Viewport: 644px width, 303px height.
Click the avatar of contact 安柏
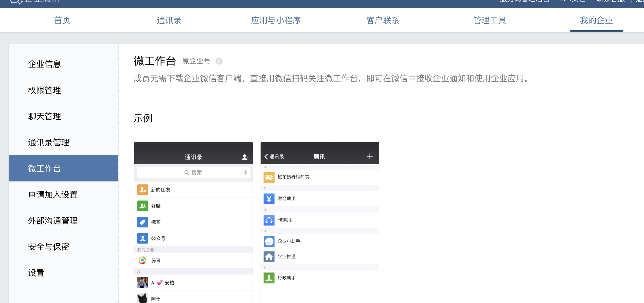click(143, 283)
